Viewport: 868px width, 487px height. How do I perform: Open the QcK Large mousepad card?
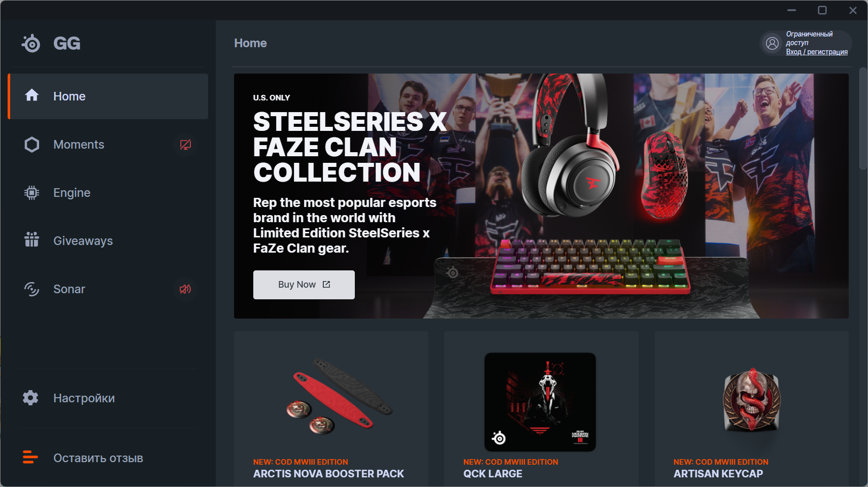(x=541, y=409)
